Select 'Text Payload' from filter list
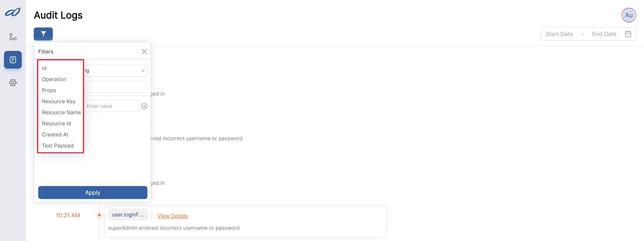This screenshot has width=644, height=241. 58,145
